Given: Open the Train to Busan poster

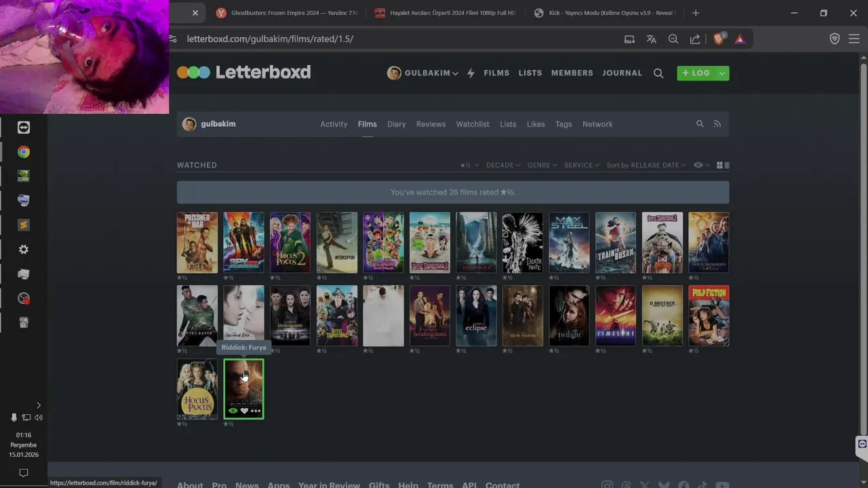Looking at the screenshot, I should coord(616,243).
